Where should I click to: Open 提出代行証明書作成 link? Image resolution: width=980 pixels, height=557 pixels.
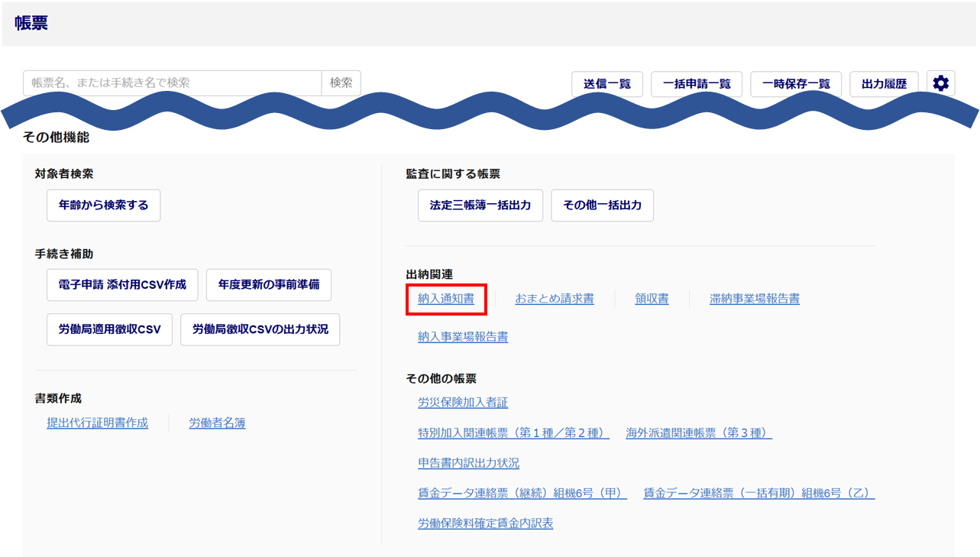pos(98,423)
